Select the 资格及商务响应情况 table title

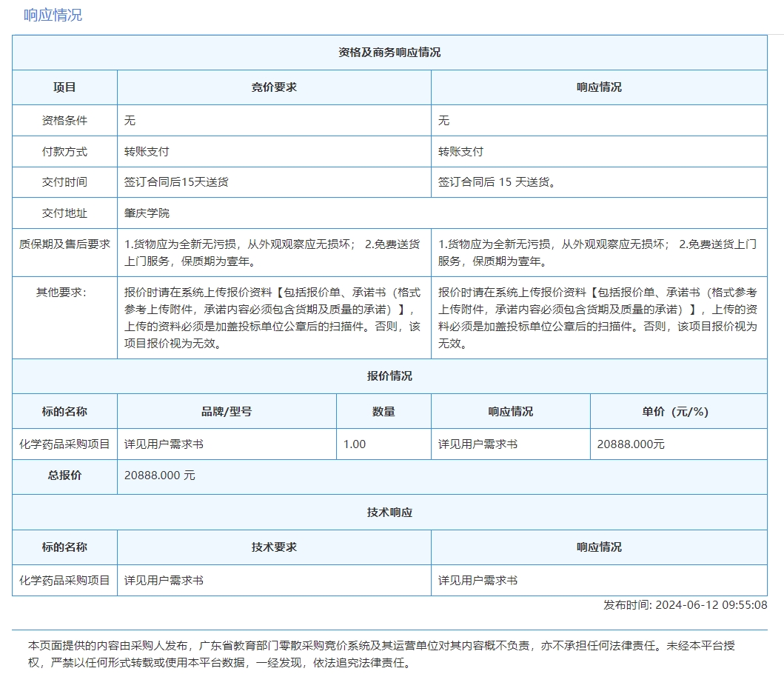(x=389, y=53)
